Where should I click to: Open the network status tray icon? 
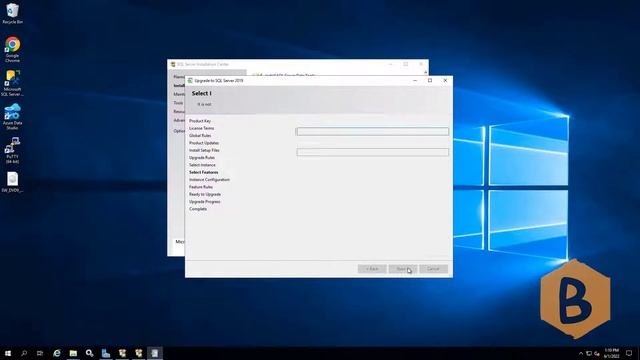pyautogui.click(x=589, y=353)
